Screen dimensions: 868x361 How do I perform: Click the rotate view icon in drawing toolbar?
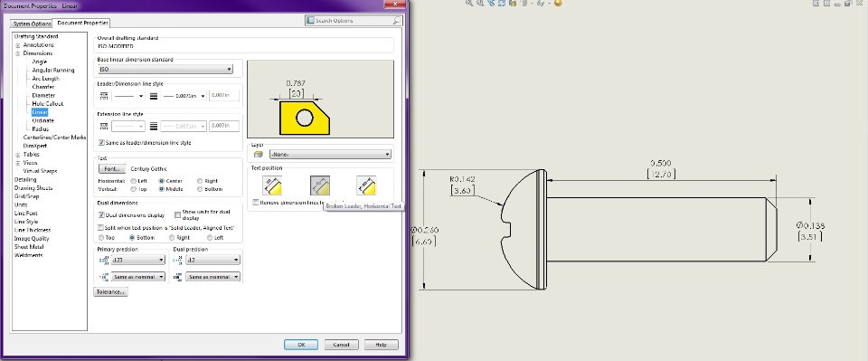pyautogui.click(x=502, y=3)
